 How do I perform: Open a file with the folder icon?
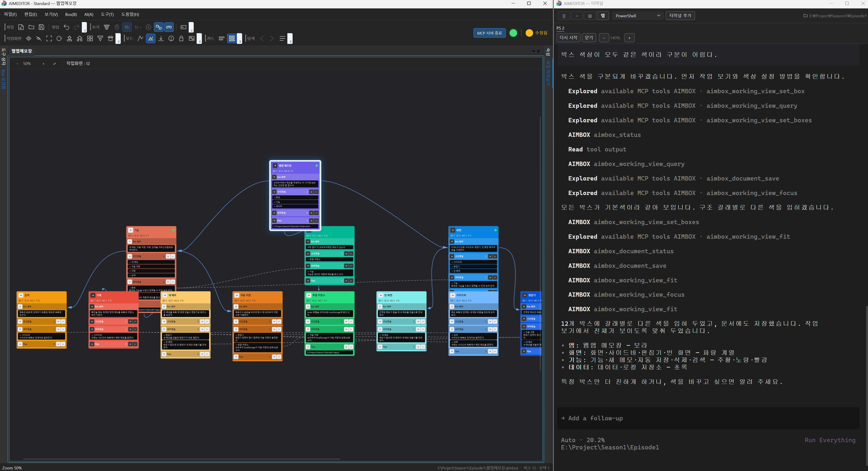(x=31, y=27)
